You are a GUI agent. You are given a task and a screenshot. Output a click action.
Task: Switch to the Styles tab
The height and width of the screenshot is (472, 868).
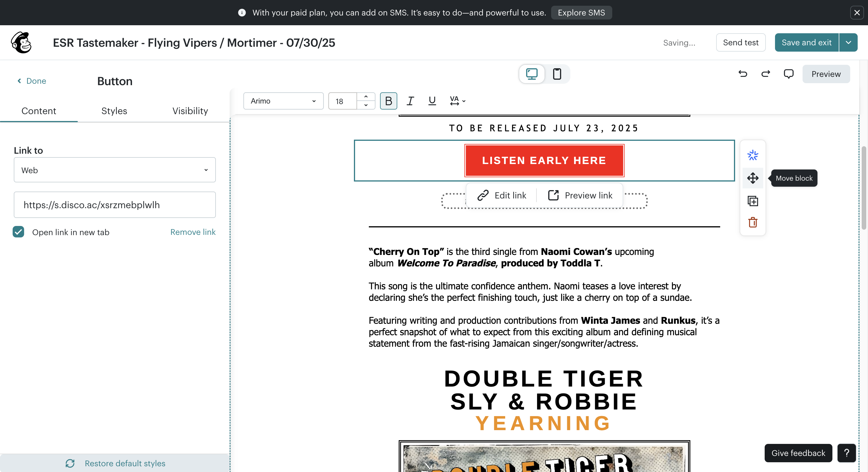coord(114,111)
